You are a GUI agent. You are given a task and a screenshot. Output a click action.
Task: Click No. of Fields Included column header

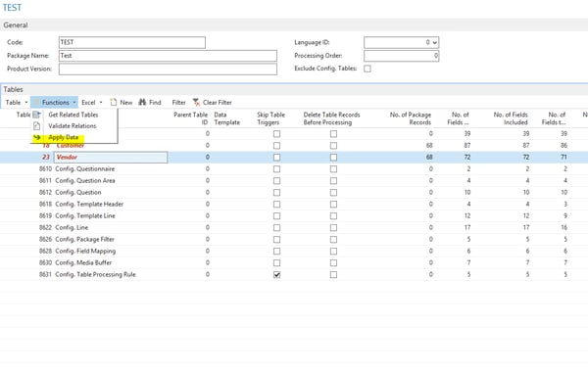511,118
